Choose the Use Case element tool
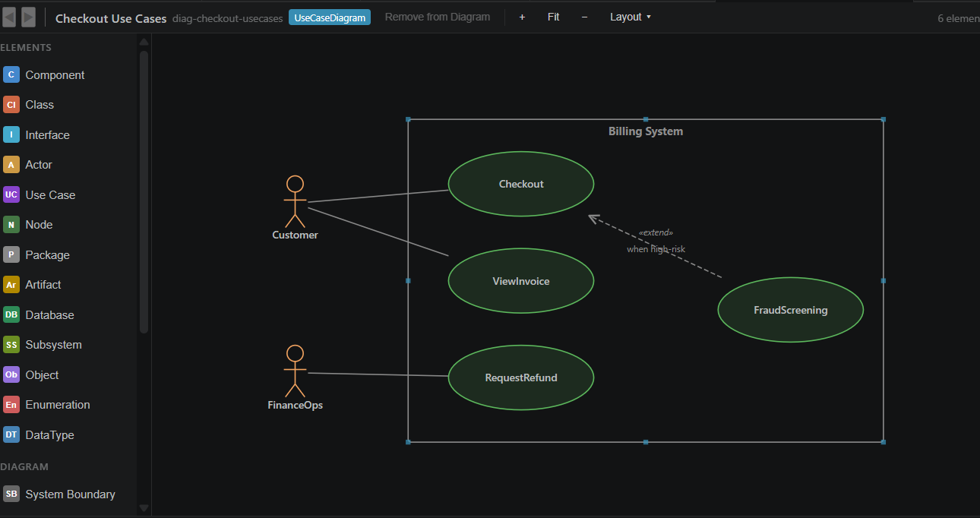Screen dimensions: 980x518 coord(50,194)
